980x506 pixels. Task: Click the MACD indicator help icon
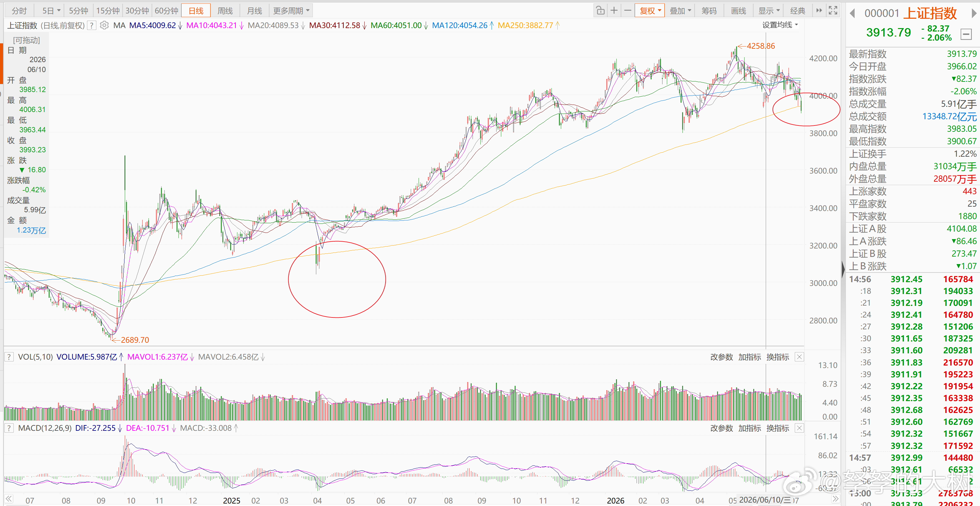point(9,428)
